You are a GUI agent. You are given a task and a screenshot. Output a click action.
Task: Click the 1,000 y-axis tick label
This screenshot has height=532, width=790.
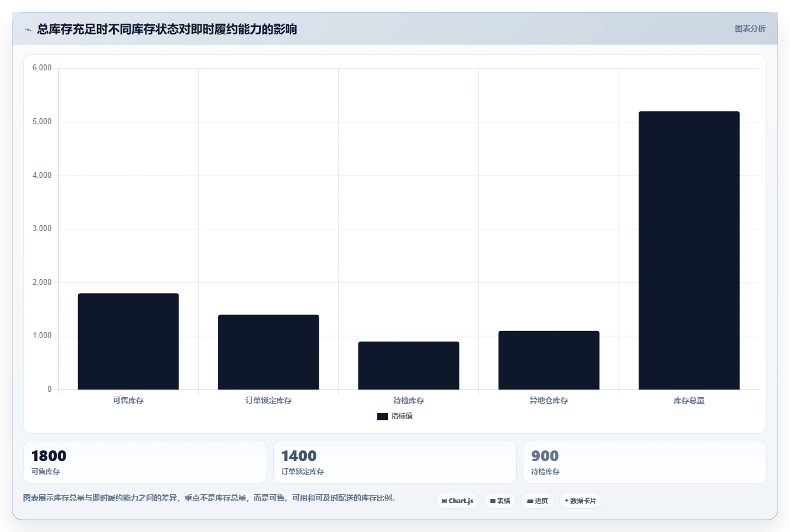point(42,336)
